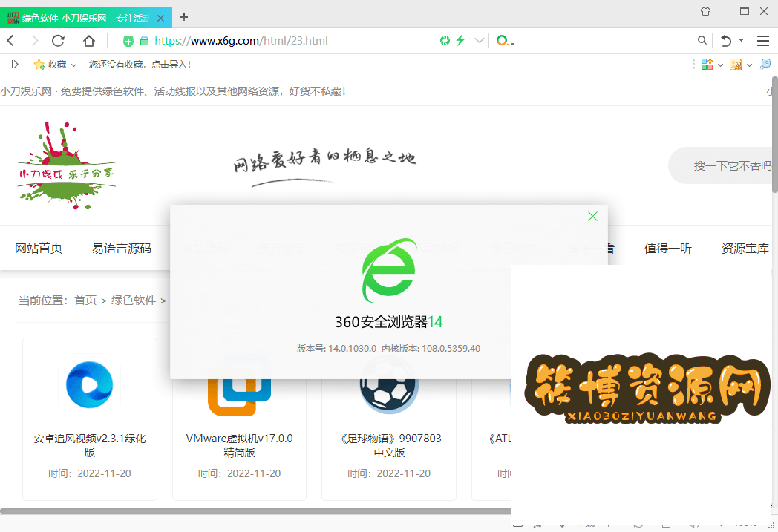Screen dimensions: 778x532
Task: Click the date under 安卓追风视频 card
Action: pyautogui.click(x=90, y=473)
